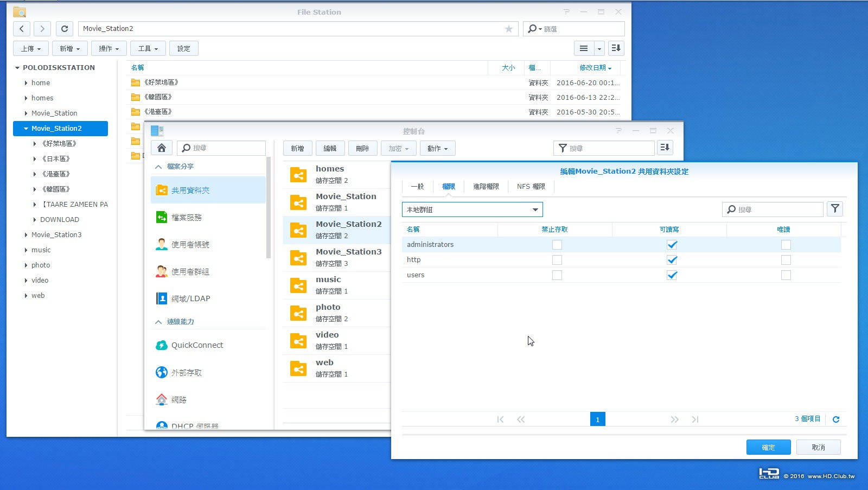Click the Control Panel sidebar search field

point(221,148)
